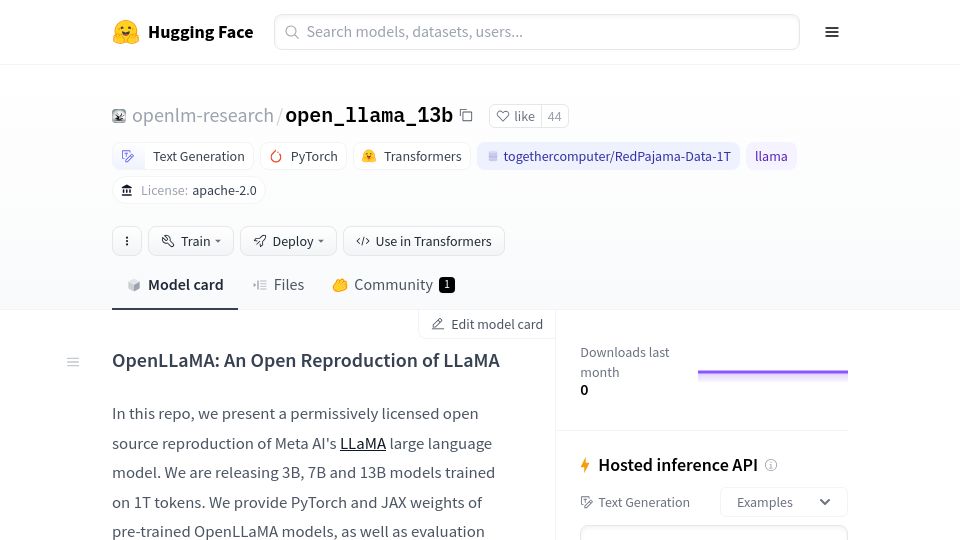Click the openlm-research organization avatar

coord(119,116)
